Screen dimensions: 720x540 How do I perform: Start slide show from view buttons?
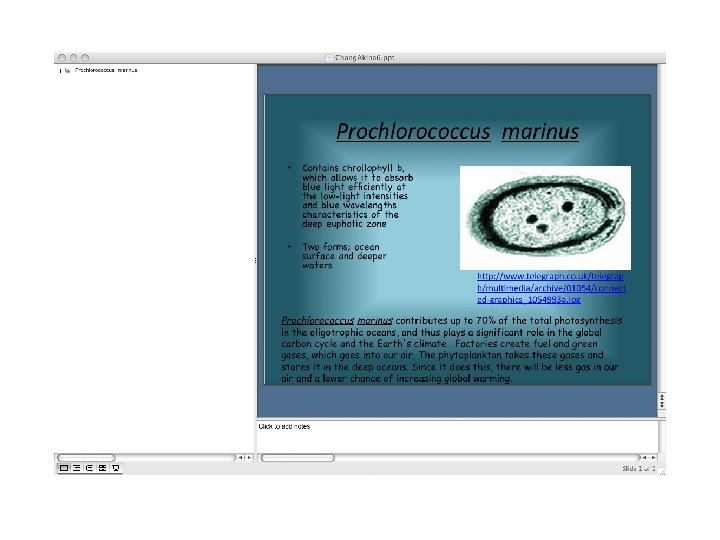[115, 468]
